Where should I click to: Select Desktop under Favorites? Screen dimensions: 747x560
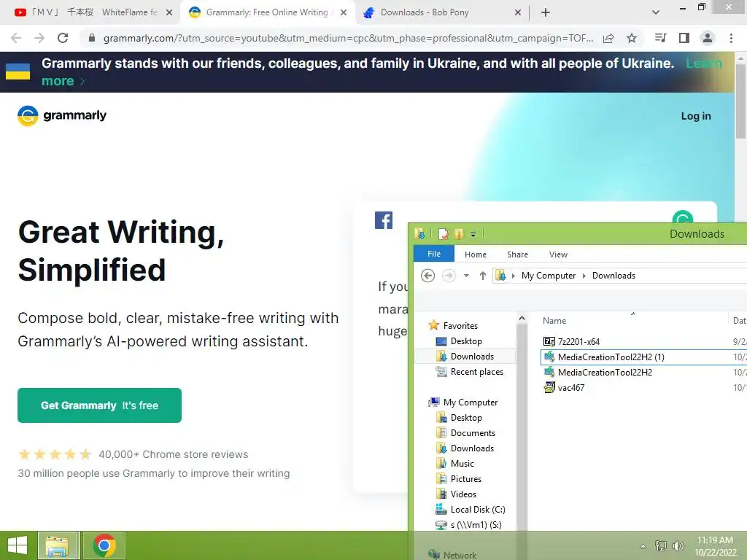(466, 341)
